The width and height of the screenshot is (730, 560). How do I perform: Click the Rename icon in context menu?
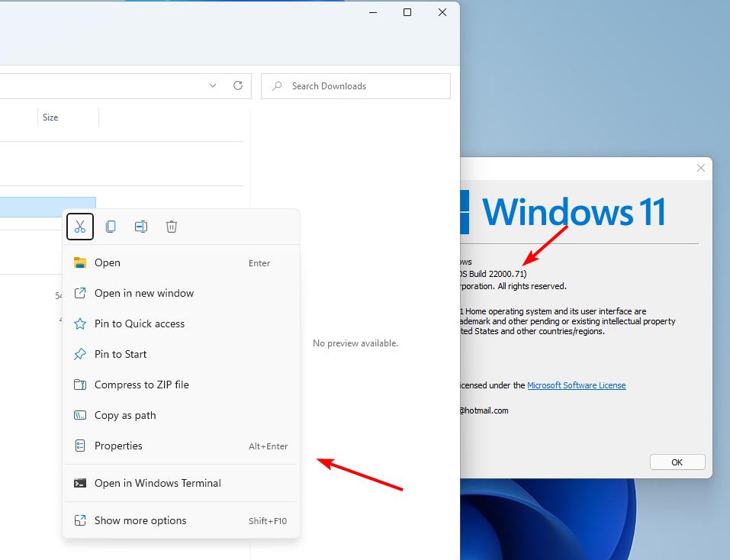click(141, 227)
